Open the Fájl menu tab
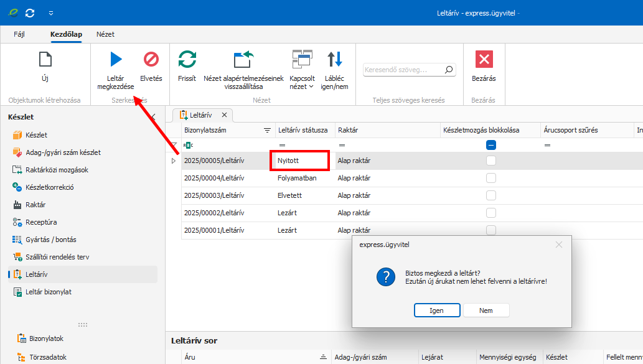 [x=19, y=34]
